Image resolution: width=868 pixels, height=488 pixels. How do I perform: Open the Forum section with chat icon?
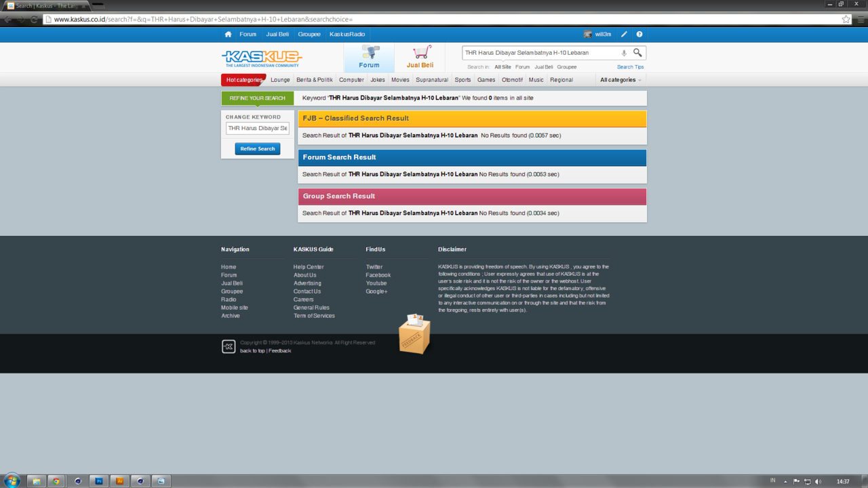click(x=369, y=57)
